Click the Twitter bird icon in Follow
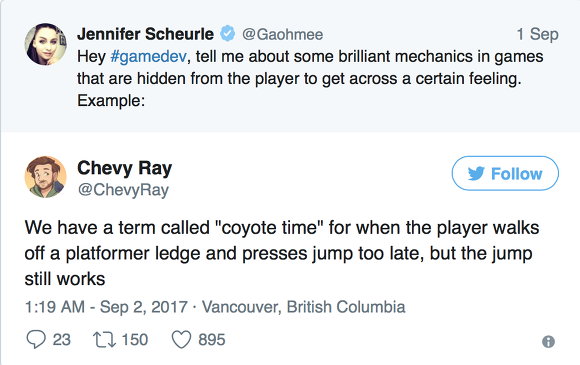Screen dimensions: 580x365 coord(476,173)
